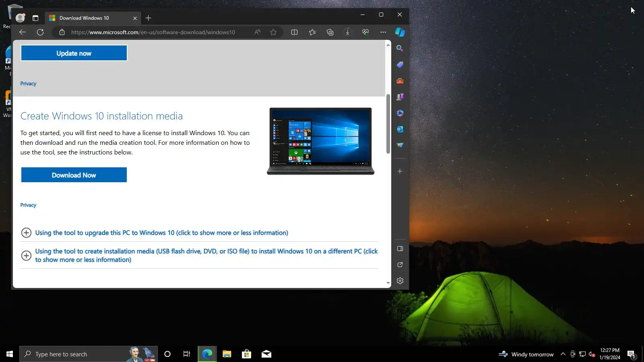This screenshot has height=362, width=644.
Task: Open the clock and date flyout
Action: click(610, 354)
